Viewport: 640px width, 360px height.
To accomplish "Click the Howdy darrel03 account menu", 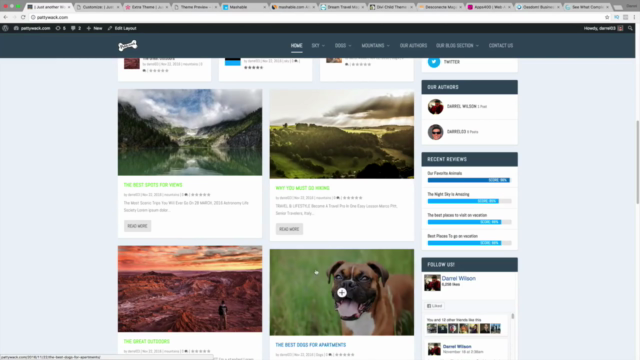I will (x=603, y=28).
